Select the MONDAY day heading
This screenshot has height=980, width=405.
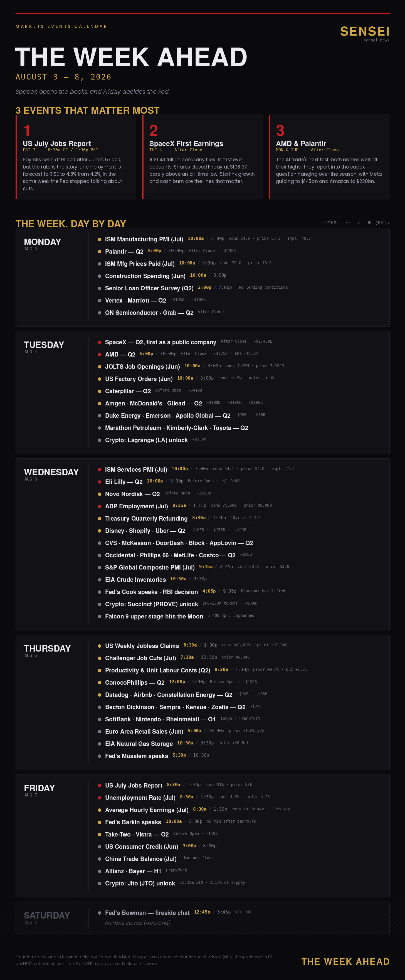42,242
